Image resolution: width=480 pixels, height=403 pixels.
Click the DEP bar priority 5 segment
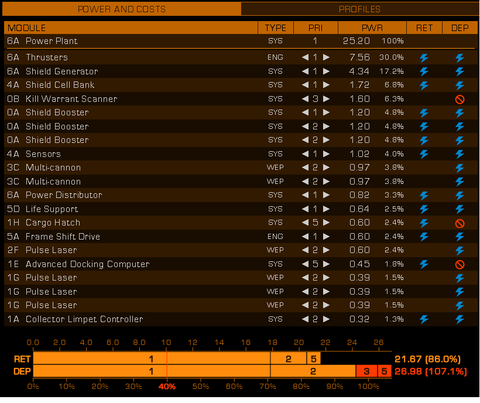(x=384, y=371)
